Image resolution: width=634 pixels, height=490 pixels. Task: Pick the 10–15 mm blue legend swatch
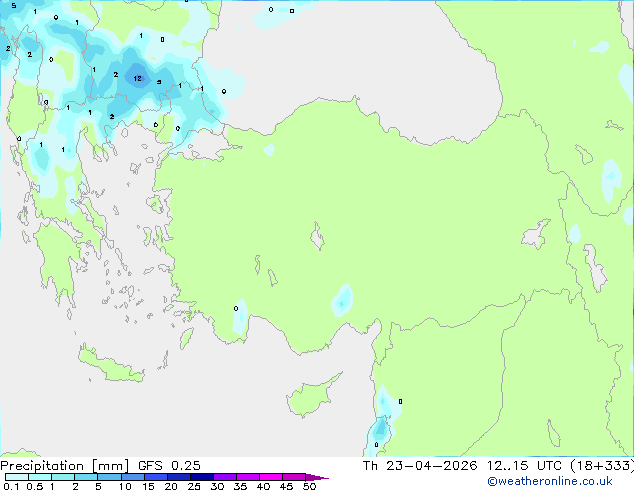(133, 477)
